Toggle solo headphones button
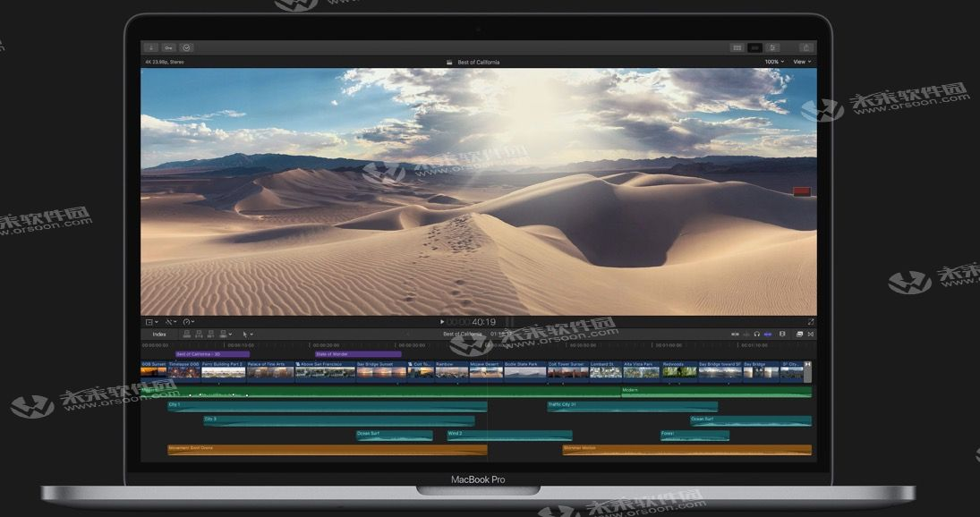980x517 pixels. click(757, 334)
